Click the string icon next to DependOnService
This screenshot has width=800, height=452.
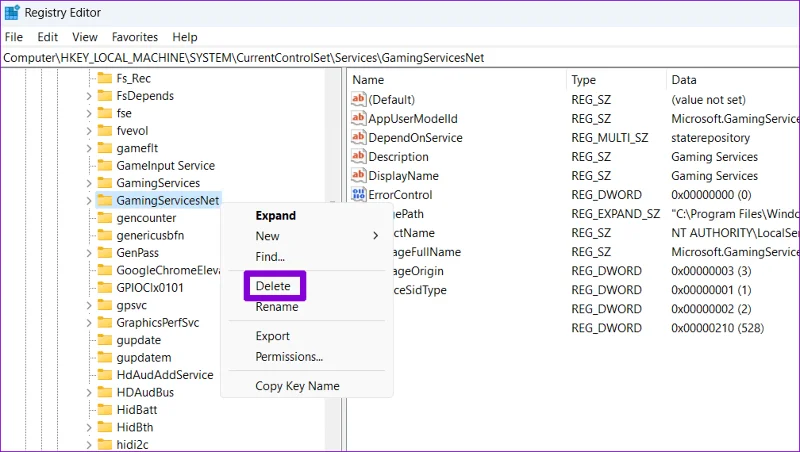coord(359,137)
